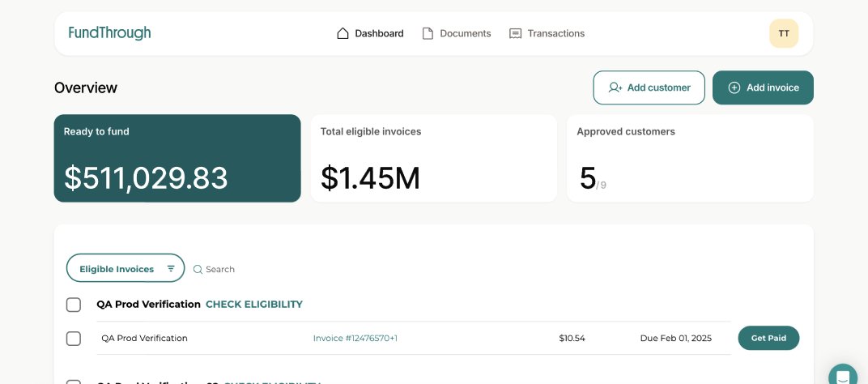Click CHECK ELIGIBILITY for QA Prod Verification
868x384 pixels.
coord(254,305)
